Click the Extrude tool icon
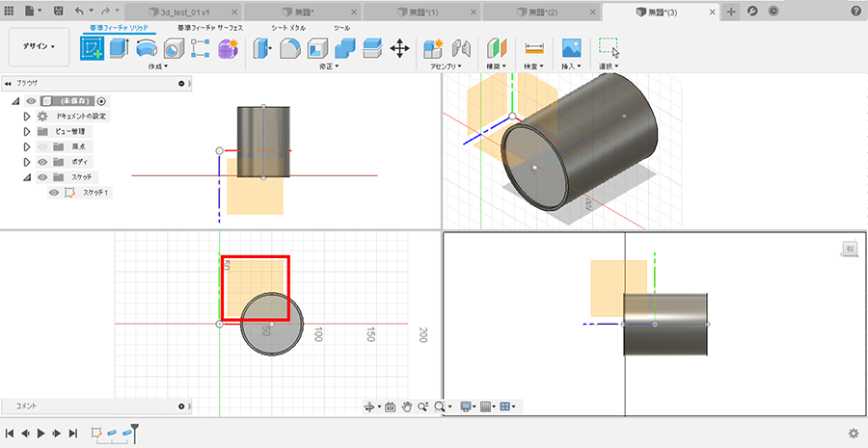 tap(120, 48)
